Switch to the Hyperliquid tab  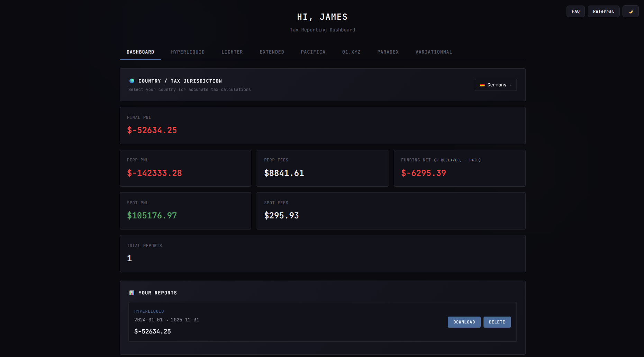[x=188, y=52]
